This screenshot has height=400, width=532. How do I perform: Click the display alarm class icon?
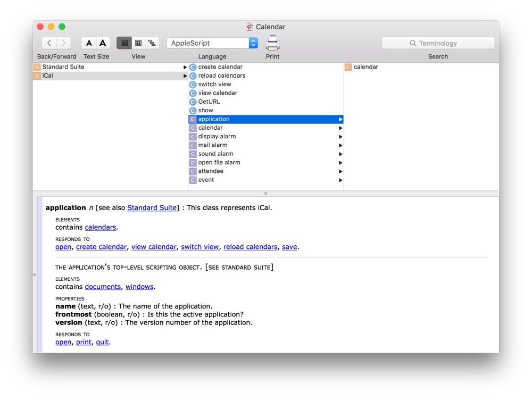pyautogui.click(x=193, y=137)
